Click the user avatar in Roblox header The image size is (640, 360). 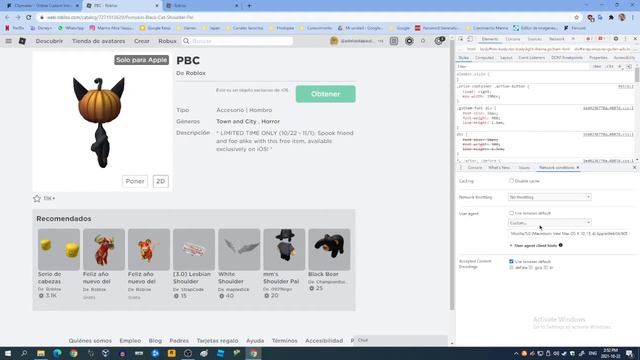point(334,41)
